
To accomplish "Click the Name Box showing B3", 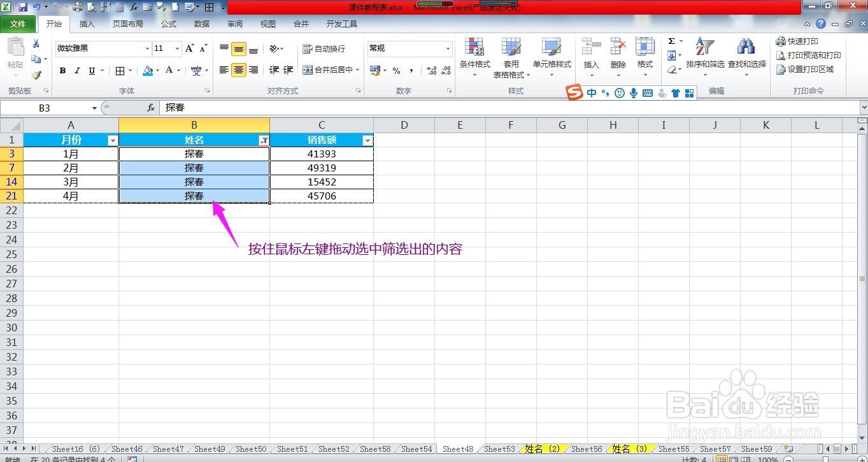I will pyautogui.click(x=45, y=108).
